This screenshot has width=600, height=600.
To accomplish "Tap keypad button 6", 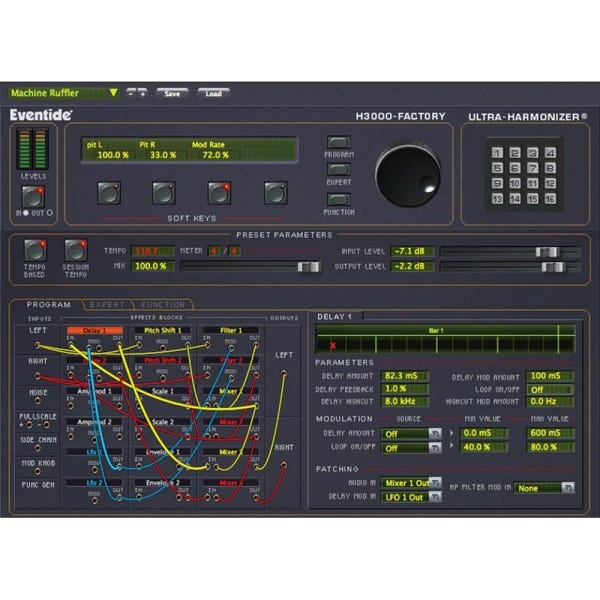I will click(x=515, y=168).
